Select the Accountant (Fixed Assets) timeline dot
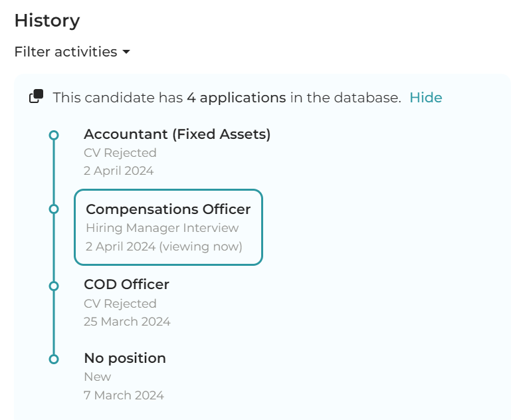 click(54, 135)
